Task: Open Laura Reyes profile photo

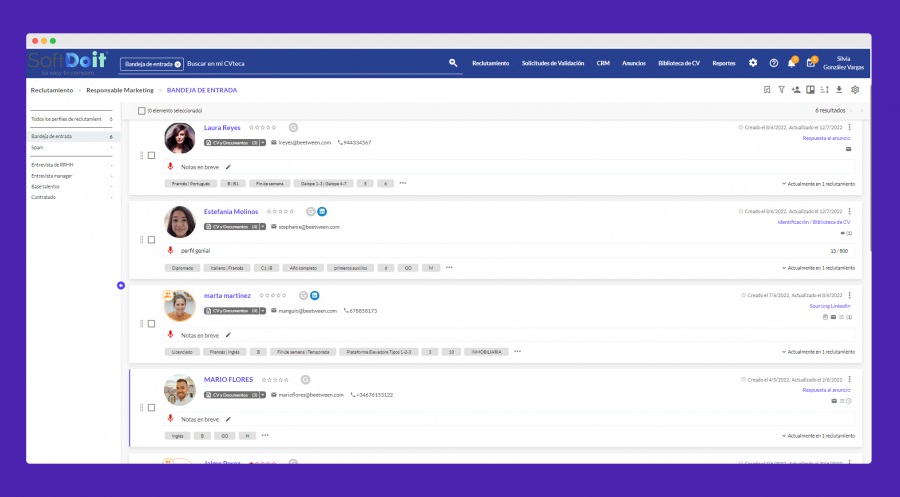Action: coord(180,138)
